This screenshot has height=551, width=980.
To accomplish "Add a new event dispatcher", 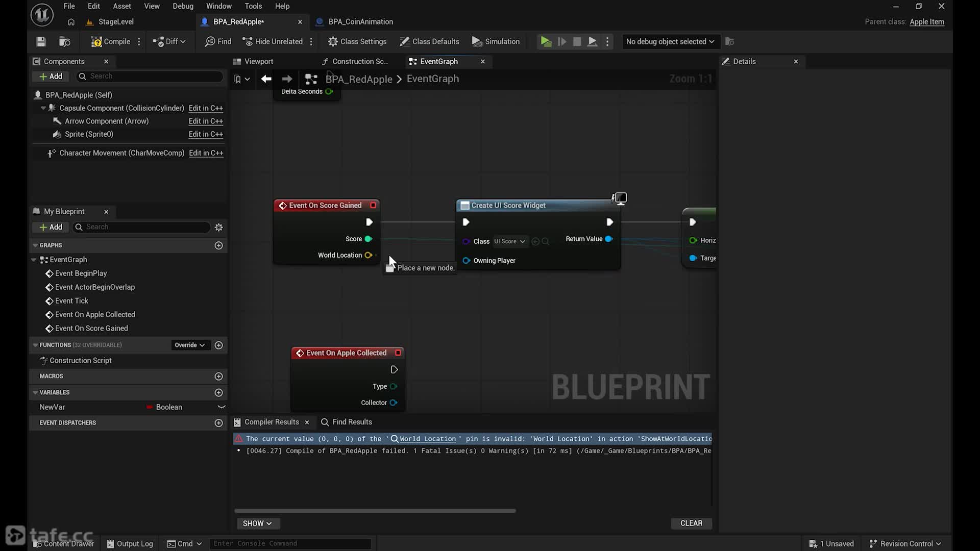I will (x=219, y=423).
